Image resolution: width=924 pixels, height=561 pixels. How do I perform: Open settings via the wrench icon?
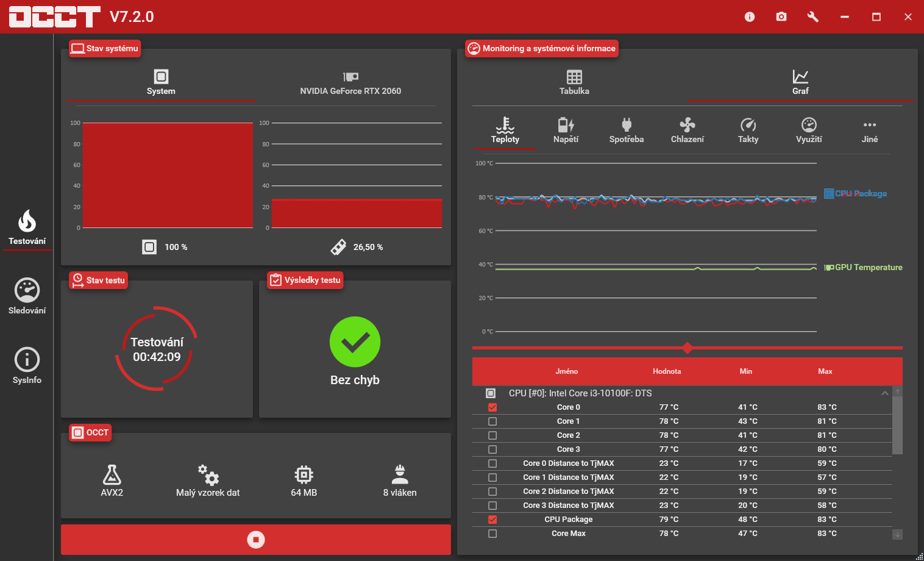(813, 17)
